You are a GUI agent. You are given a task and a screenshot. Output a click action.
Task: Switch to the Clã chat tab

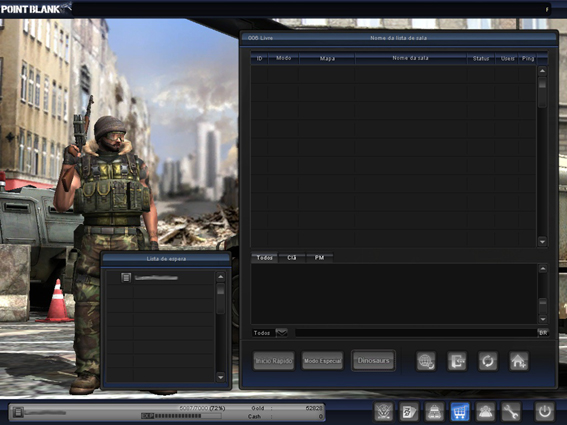(291, 258)
